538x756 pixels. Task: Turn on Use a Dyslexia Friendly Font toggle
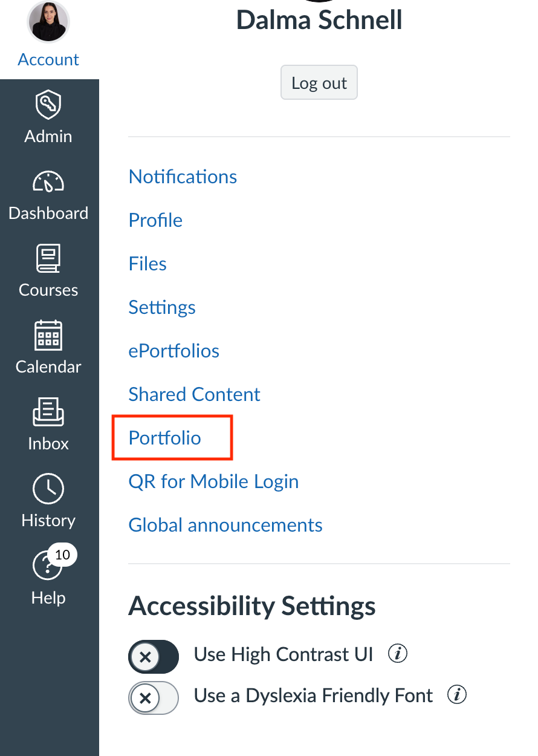pyautogui.click(x=154, y=698)
